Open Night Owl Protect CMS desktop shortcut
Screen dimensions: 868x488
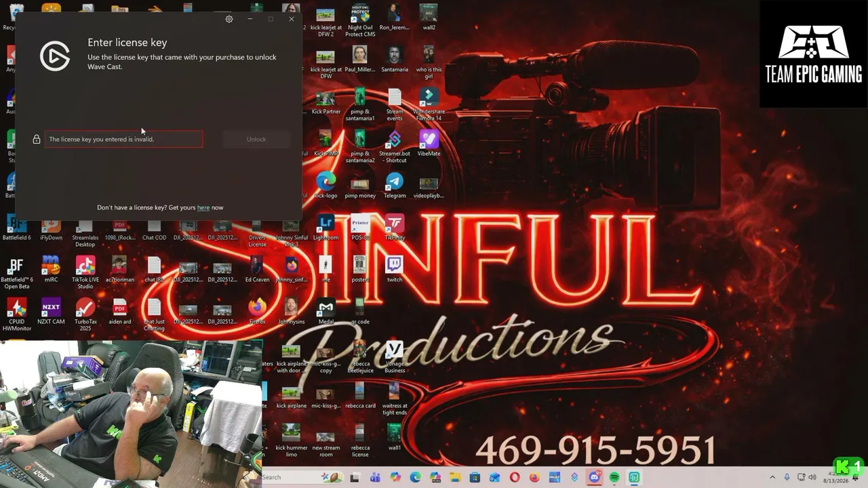[360, 20]
